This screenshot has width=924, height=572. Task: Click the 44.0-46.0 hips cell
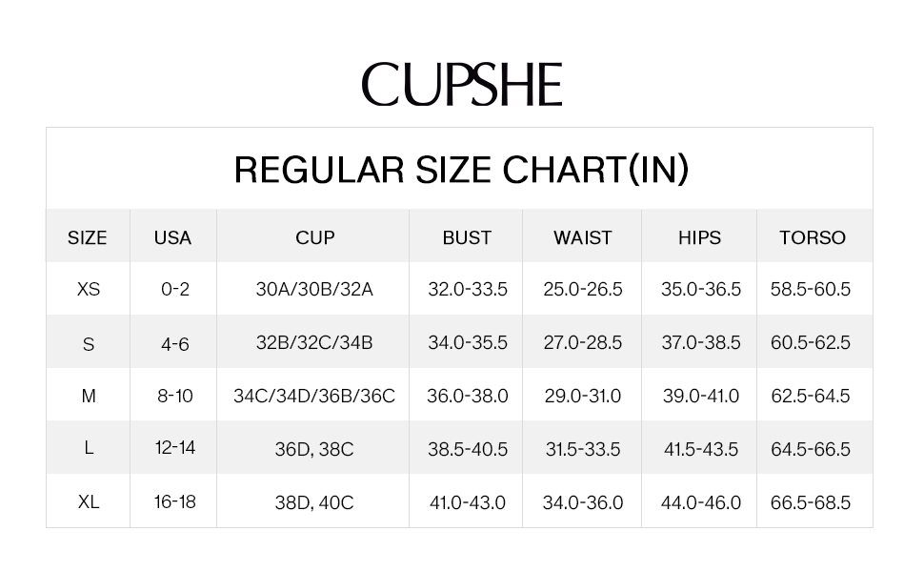pos(701,502)
